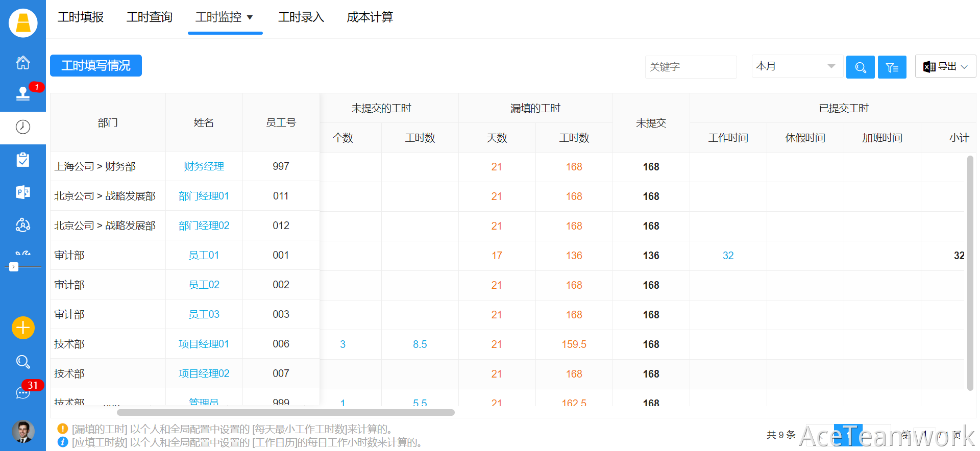The height and width of the screenshot is (451, 980).
Task: Open the advanced filter button
Action: point(892,67)
